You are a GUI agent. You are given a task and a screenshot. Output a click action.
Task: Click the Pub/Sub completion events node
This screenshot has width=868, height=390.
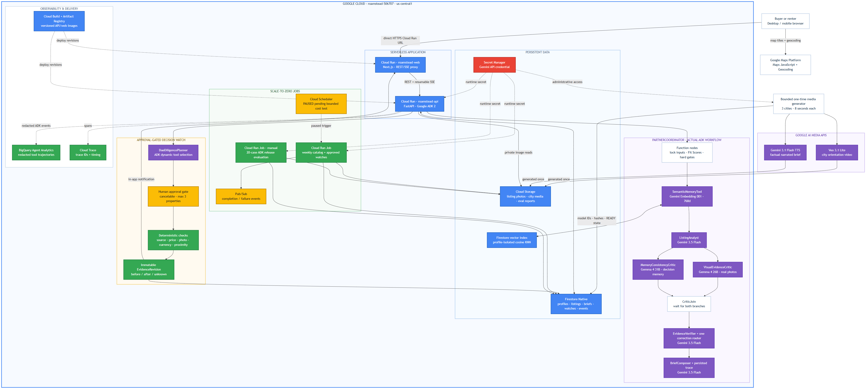point(241,197)
